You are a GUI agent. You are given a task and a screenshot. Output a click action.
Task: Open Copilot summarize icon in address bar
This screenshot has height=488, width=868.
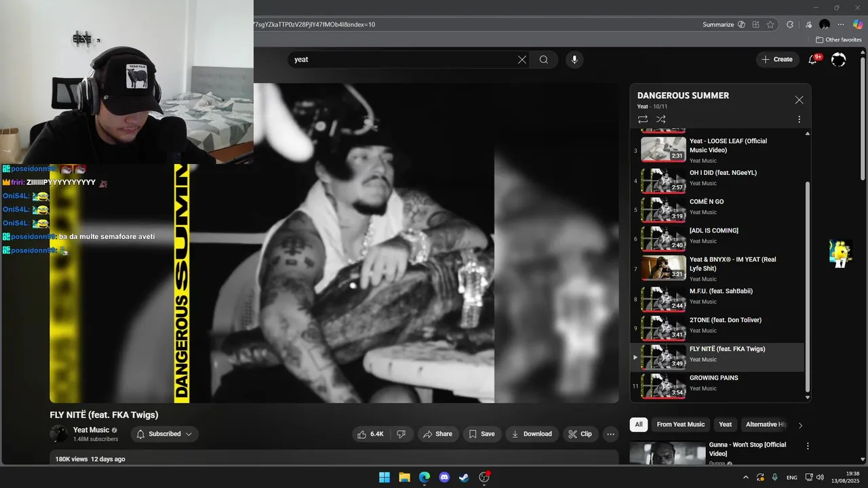(741, 24)
